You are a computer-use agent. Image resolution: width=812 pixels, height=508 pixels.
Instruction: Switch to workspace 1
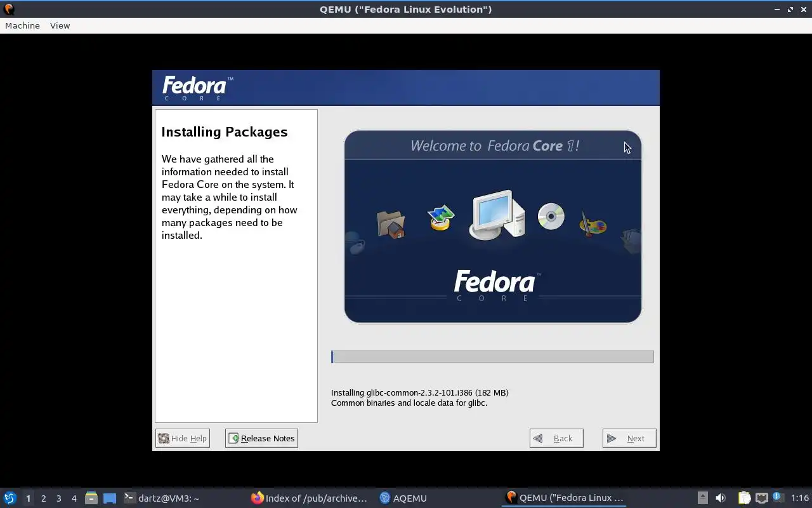coord(28,498)
